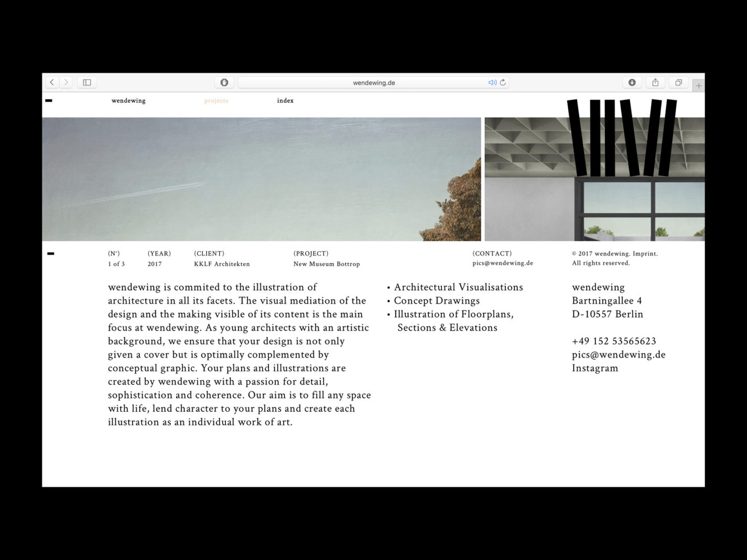Open the projects menu item
Image resolution: width=747 pixels, height=560 pixels.
click(x=216, y=101)
